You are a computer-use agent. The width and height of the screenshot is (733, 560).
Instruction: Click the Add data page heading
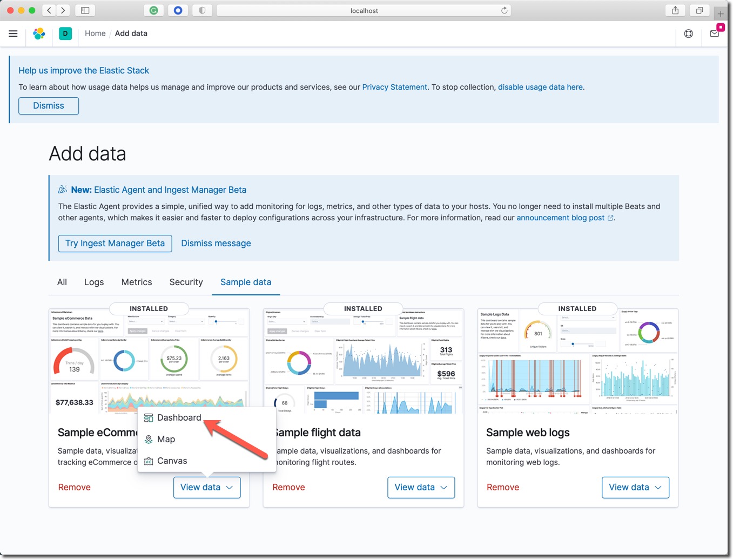coord(88,154)
